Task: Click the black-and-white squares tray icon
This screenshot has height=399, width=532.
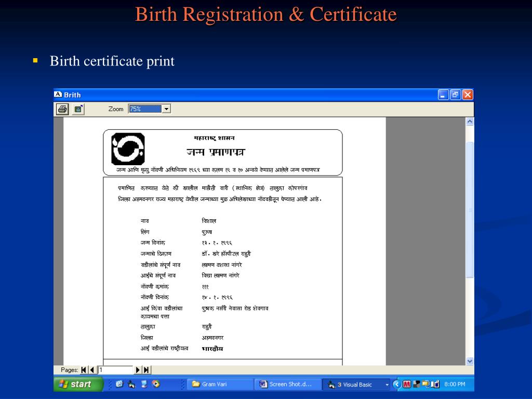Action: [x=416, y=384]
